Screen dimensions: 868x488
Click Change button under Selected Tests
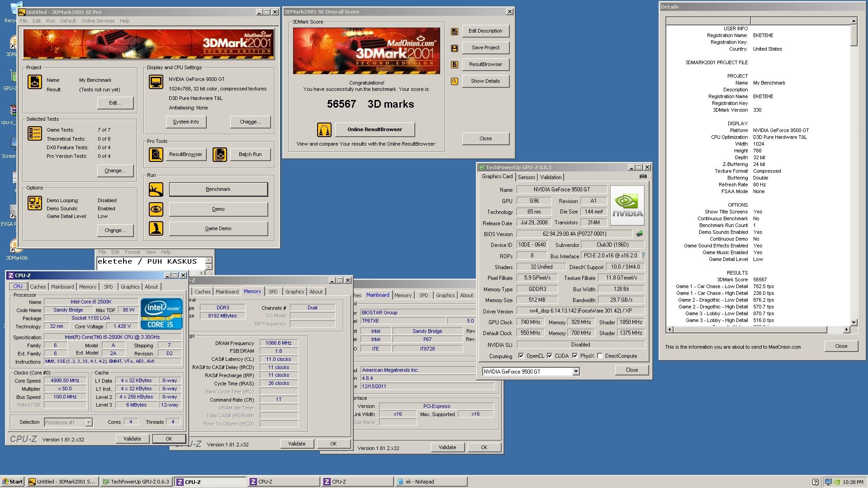(x=115, y=171)
